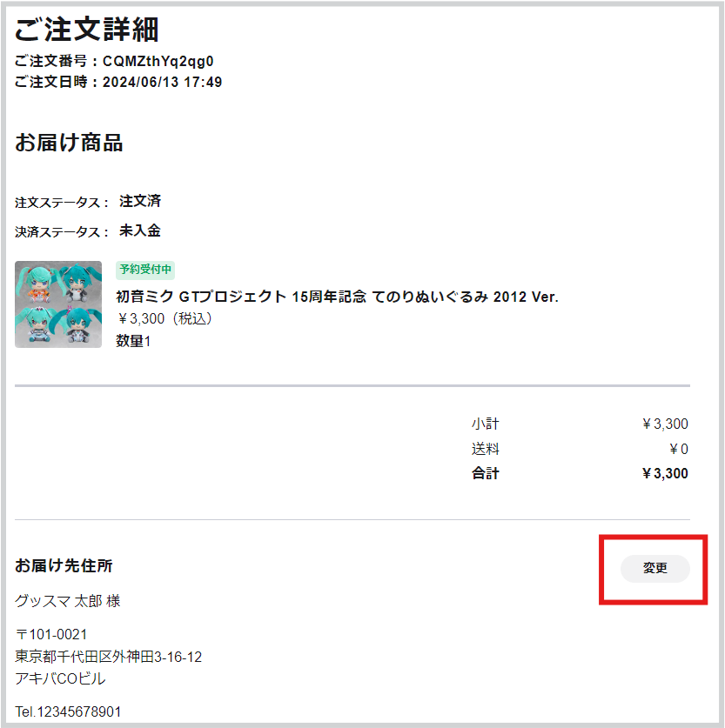This screenshot has width=725, height=728.
Task: Click the green 予約受付中 badge
Action: click(145, 270)
